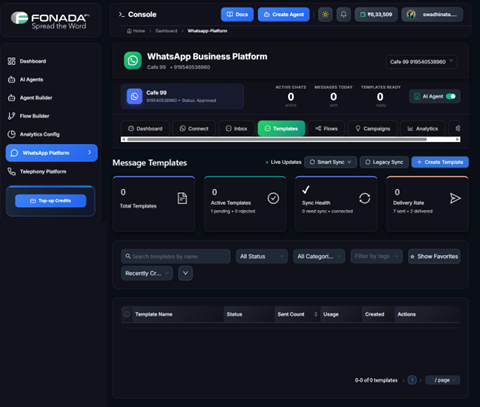Open the All Categories filter
Screen dimensions: 480x407
pos(319,256)
